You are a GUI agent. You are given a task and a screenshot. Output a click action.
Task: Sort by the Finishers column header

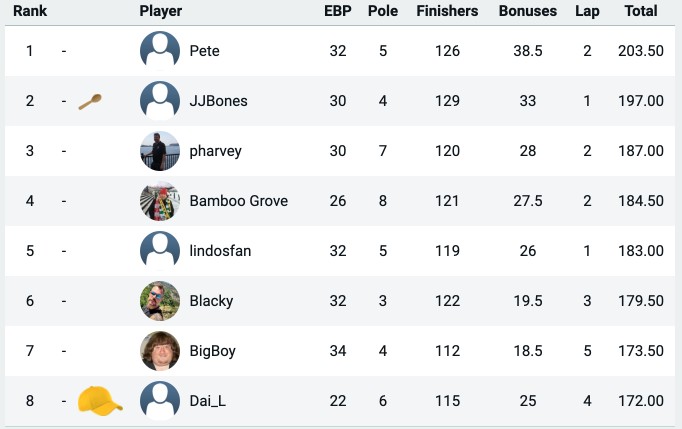447,11
